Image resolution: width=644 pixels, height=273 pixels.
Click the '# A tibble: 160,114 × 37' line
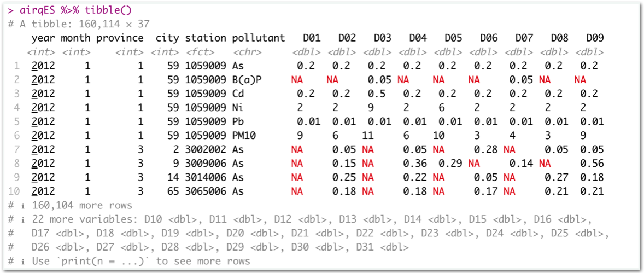click(79, 24)
